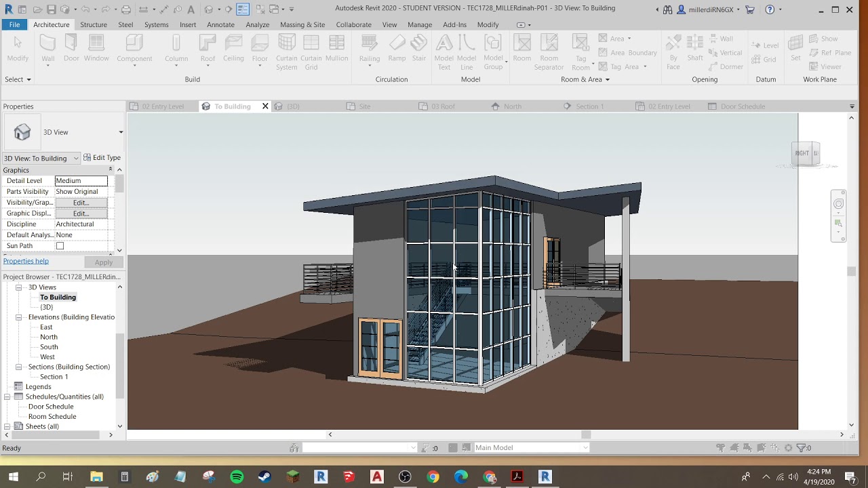Open the Door Schedule view tab
Image resolution: width=868 pixels, height=488 pixels.
click(x=743, y=106)
